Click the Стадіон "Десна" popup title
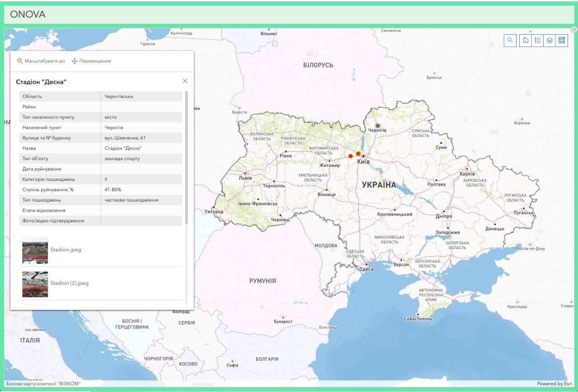This screenshot has width=578, height=392. coord(42,82)
